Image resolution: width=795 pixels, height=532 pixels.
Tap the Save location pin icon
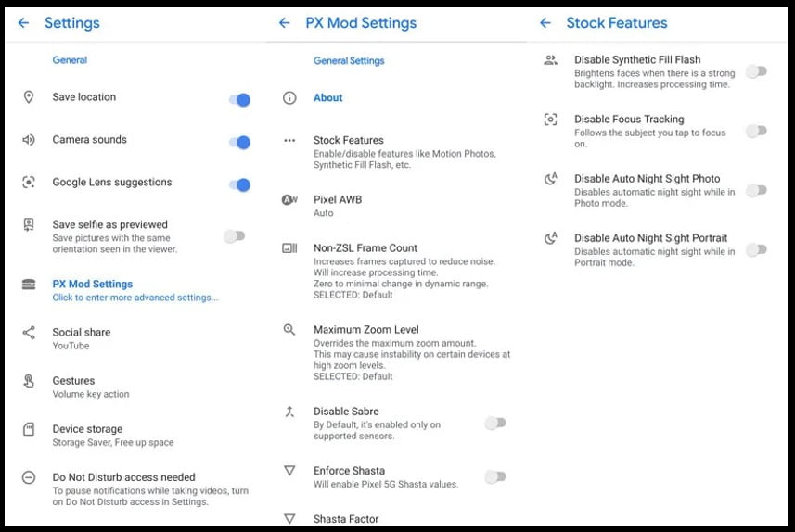[x=29, y=96]
